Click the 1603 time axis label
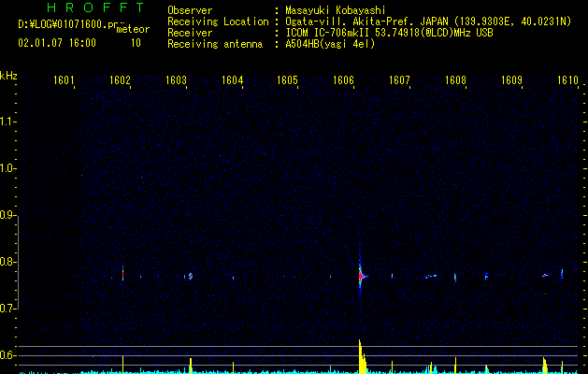588x374 pixels. pyautogui.click(x=176, y=80)
